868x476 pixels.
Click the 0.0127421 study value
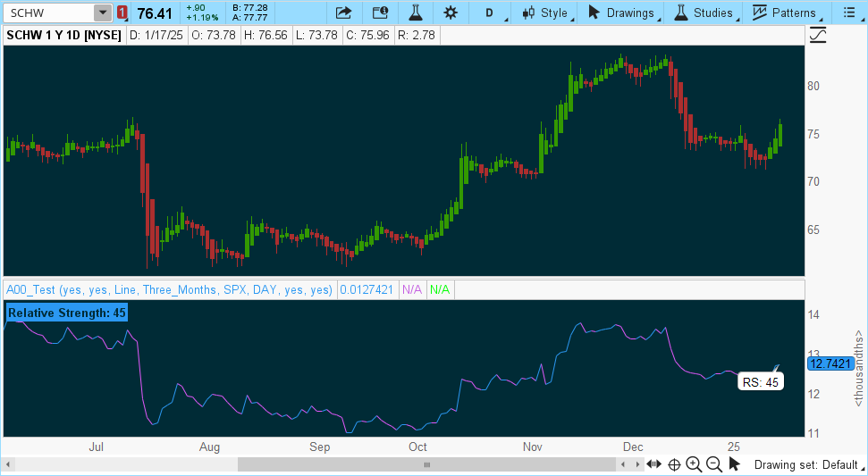(367, 289)
